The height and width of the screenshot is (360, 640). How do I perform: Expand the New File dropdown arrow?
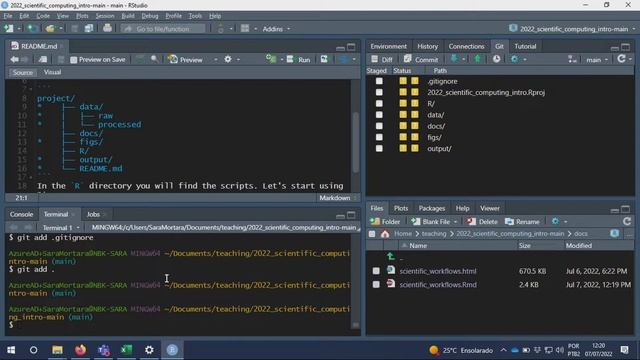[x=19, y=29]
